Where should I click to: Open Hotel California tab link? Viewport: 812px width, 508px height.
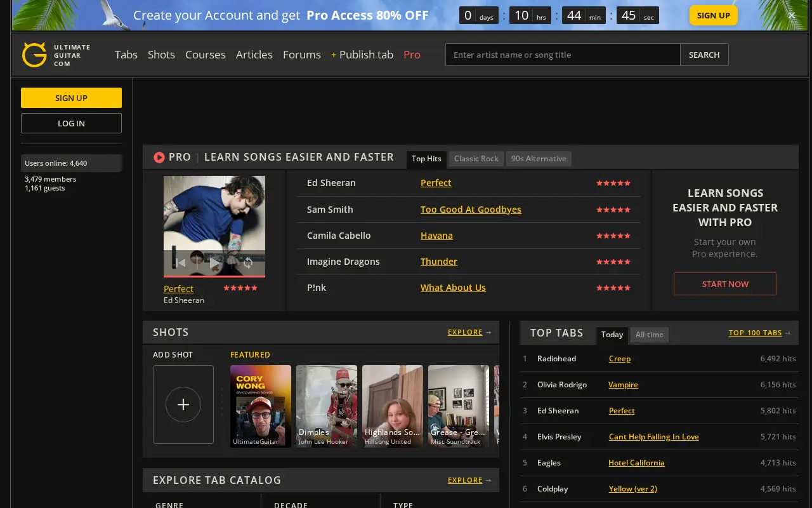pos(636,463)
